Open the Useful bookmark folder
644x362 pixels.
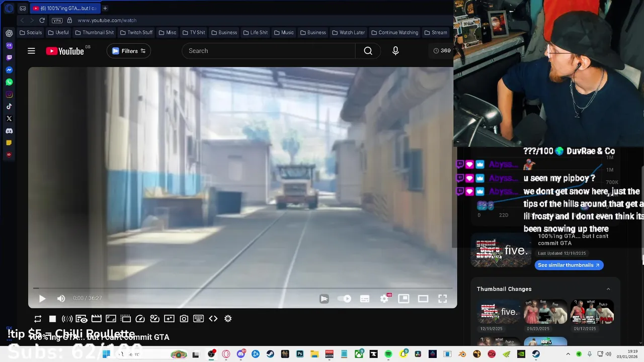[58, 33]
